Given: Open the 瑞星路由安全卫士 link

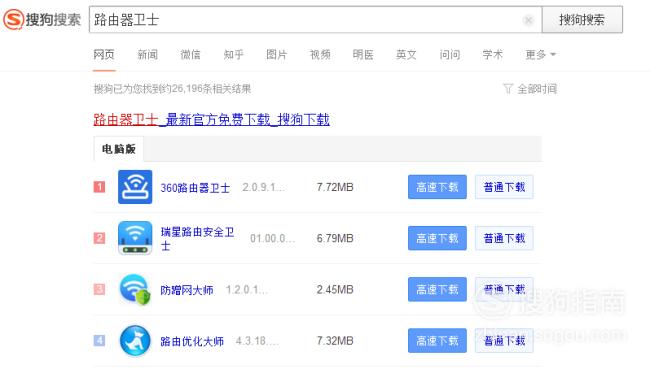Looking at the screenshot, I should point(198,239).
